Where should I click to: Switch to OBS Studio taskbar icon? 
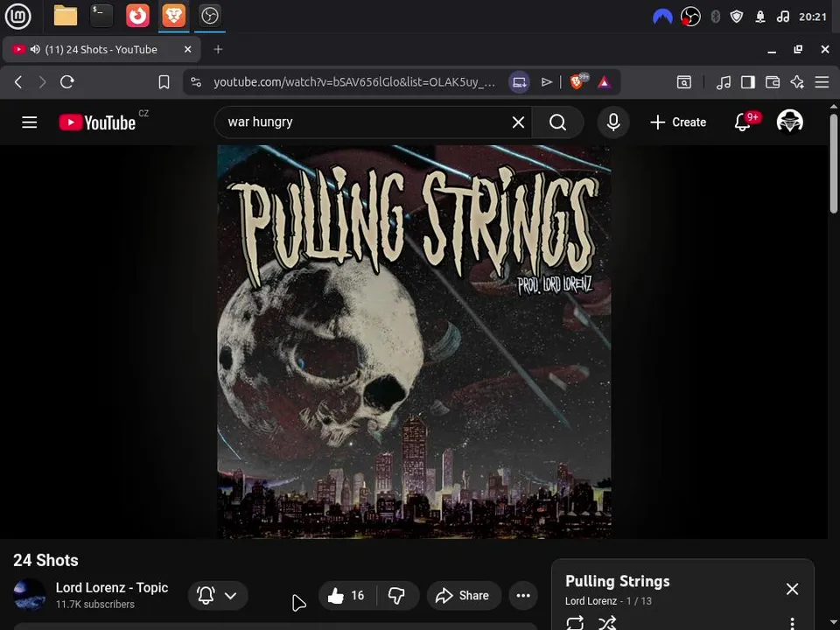coord(209,16)
